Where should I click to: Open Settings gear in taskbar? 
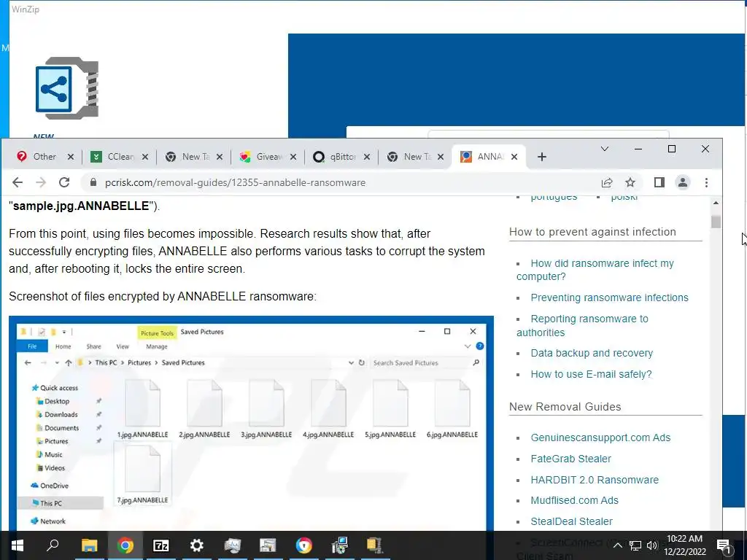pos(196,545)
